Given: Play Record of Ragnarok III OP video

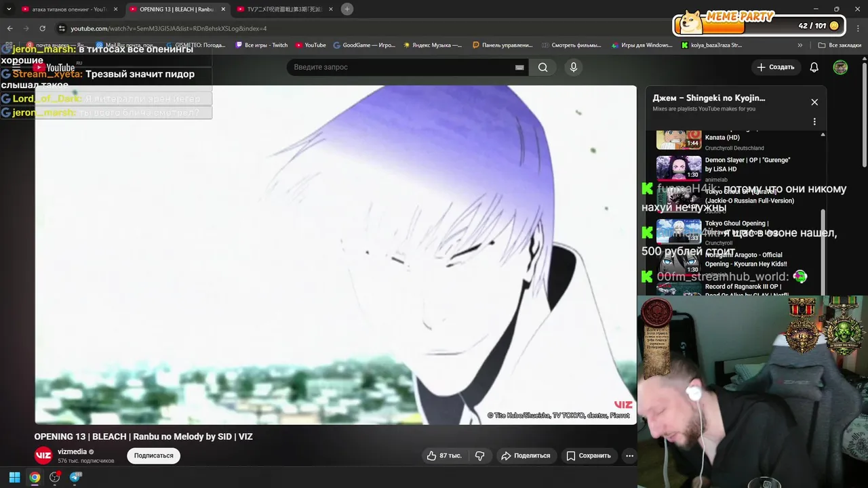Looking at the screenshot, I should [736, 289].
